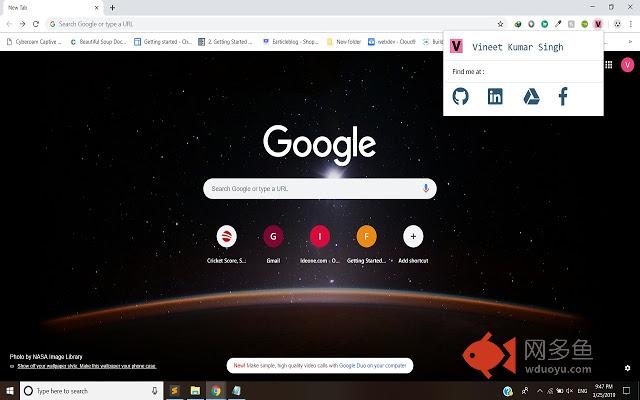Show hidden system tray icons
This screenshot has width=640, height=400.
[x=540, y=391]
